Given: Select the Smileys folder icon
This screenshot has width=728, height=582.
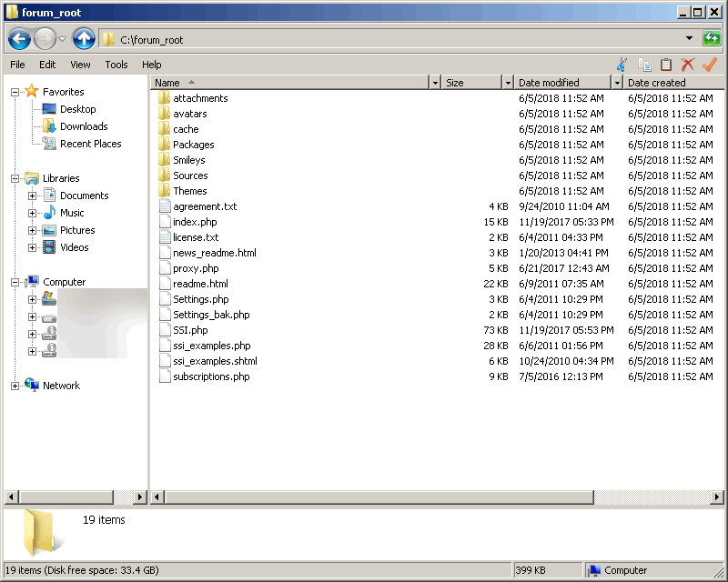Looking at the screenshot, I should point(164,160).
